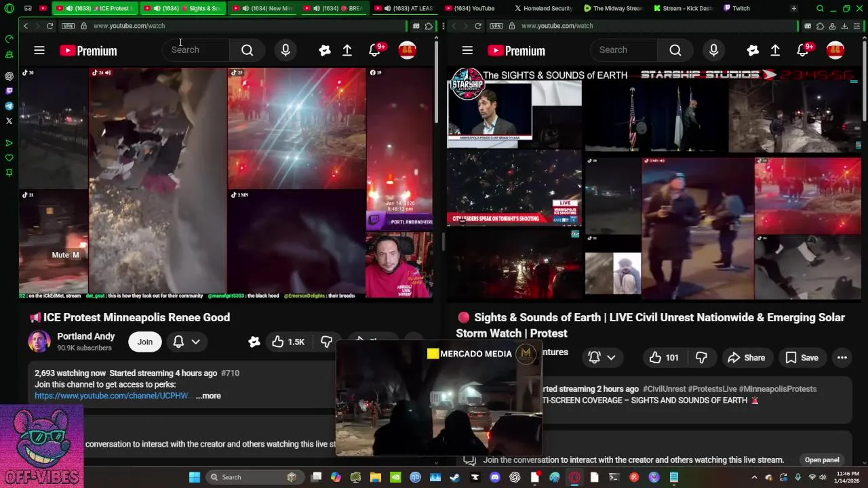Image resolution: width=868 pixels, height=488 pixels.
Task: Dislike the ICE Protest Minneapolis video
Action: pyautogui.click(x=326, y=342)
